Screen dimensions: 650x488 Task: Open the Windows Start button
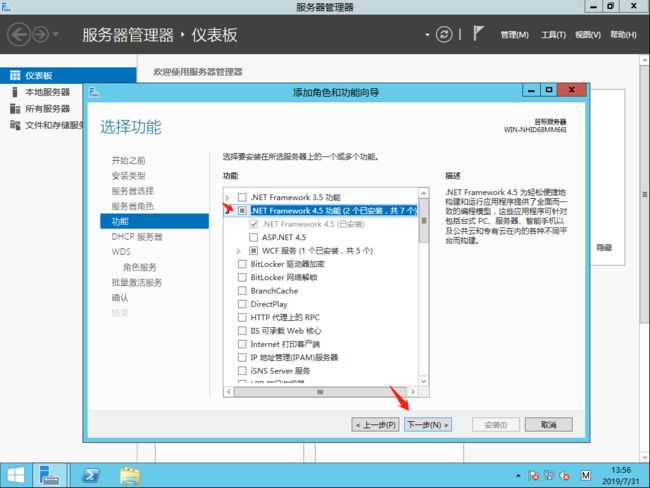pyautogui.click(x=16, y=475)
